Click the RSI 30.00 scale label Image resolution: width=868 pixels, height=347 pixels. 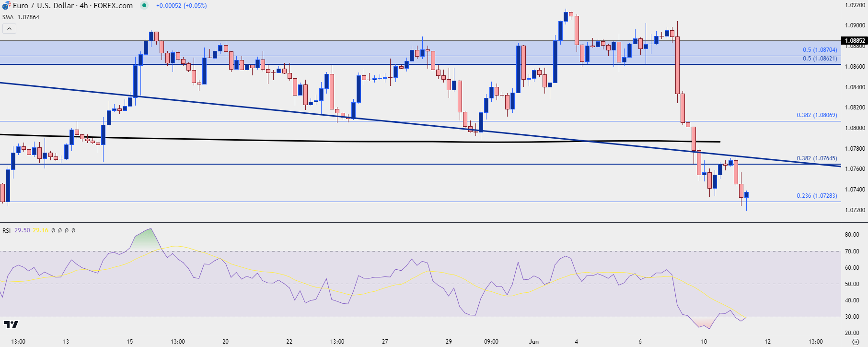click(x=852, y=317)
